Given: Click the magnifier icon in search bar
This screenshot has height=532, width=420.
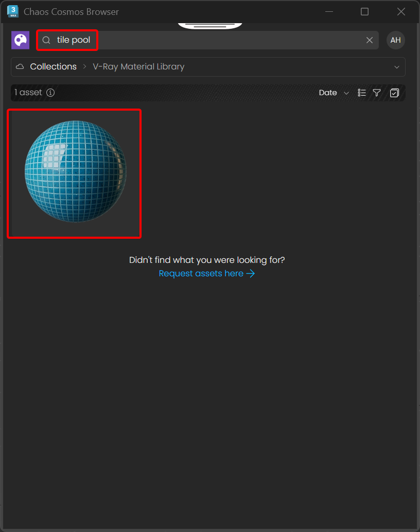Looking at the screenshot, I should 46,40.
